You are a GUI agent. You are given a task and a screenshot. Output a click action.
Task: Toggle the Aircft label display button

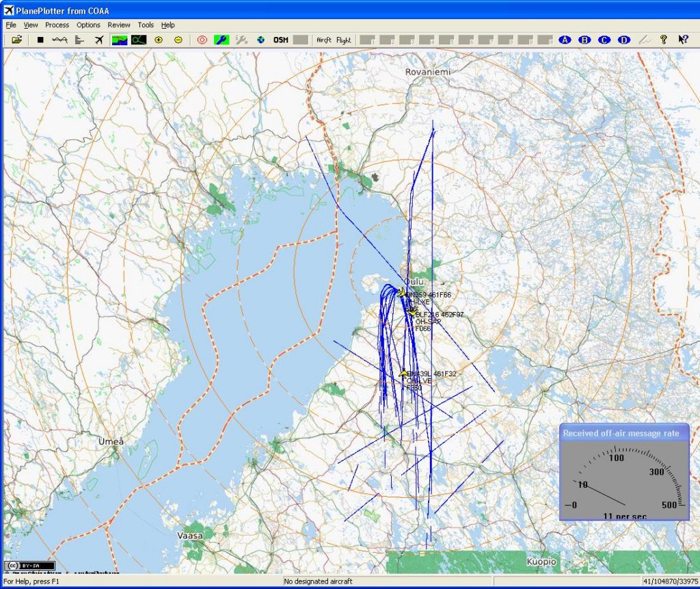pos(323,40)
